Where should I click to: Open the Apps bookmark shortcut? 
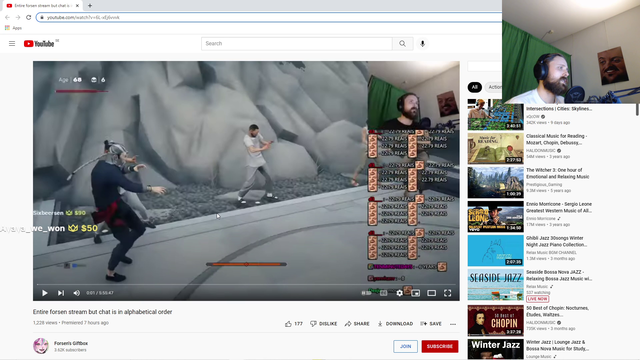pyautogui.click(x=13, y=28)
